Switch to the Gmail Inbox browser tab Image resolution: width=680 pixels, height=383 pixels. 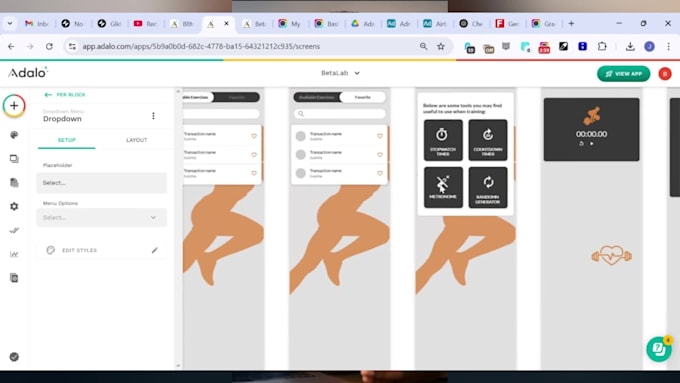[x=37, y=24]
